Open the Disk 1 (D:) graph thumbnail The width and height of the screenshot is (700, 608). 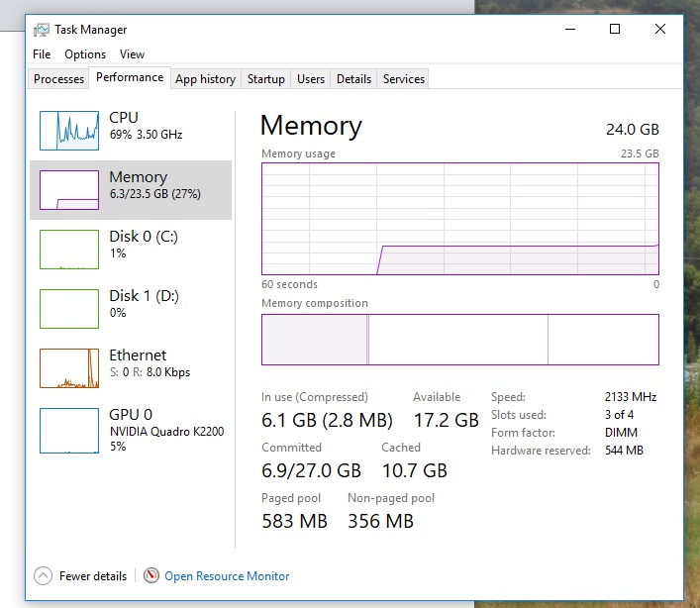coord(69,308)
